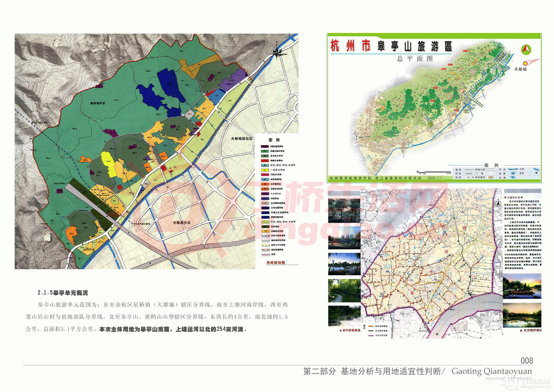Click the 杭州市皋亭山旅游區 map title
Screen dimensions: 554x392
(x=391, y=46)
